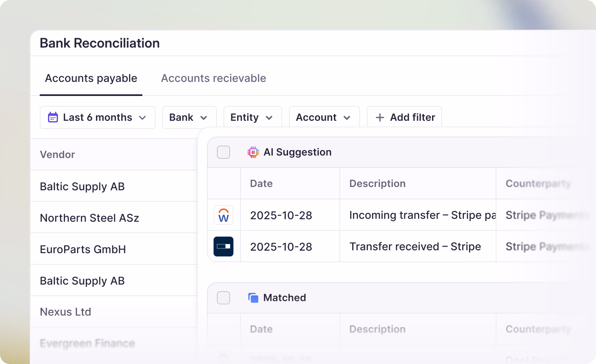
Task: Select the Northern Steel ASz vendor
Action: point(114,218)
